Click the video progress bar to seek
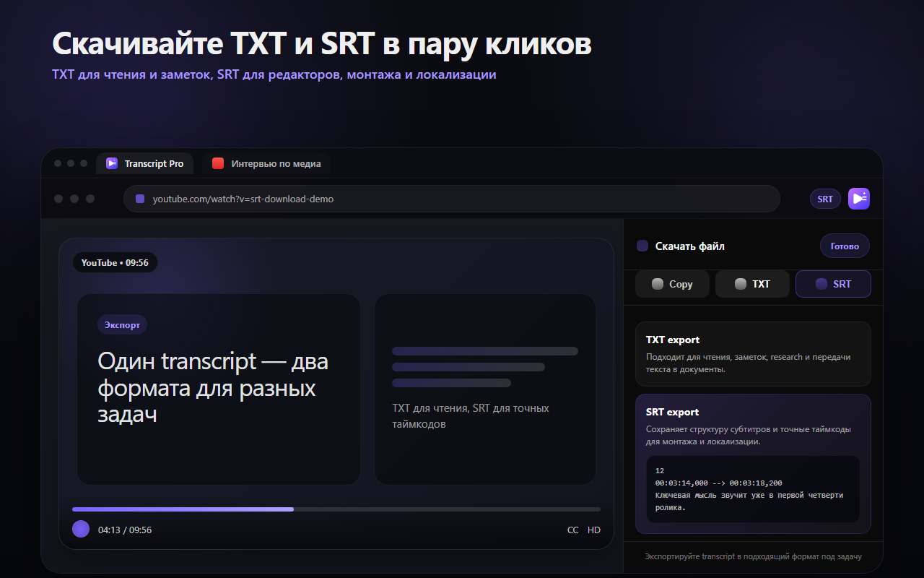924x578 pixels. [336, 509]
